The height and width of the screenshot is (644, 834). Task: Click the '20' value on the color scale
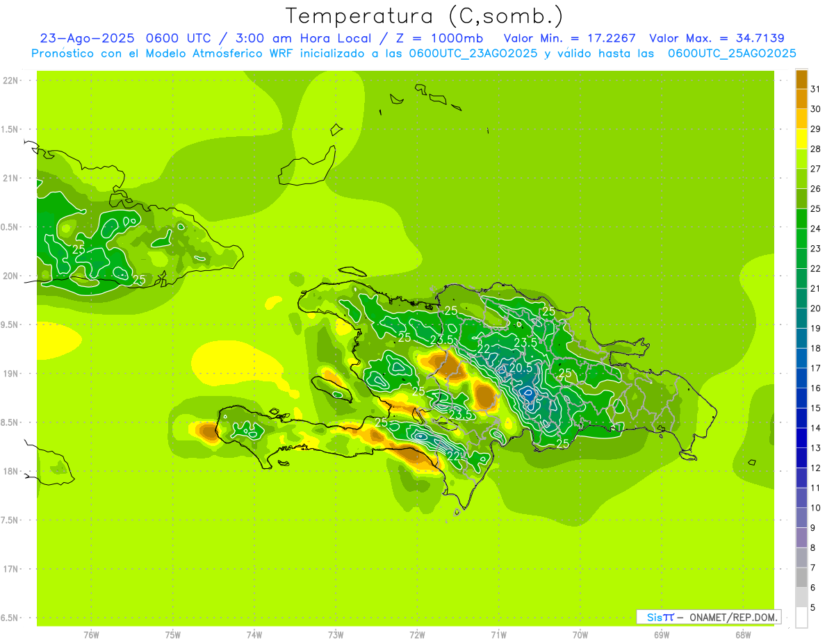click(815, 308)
